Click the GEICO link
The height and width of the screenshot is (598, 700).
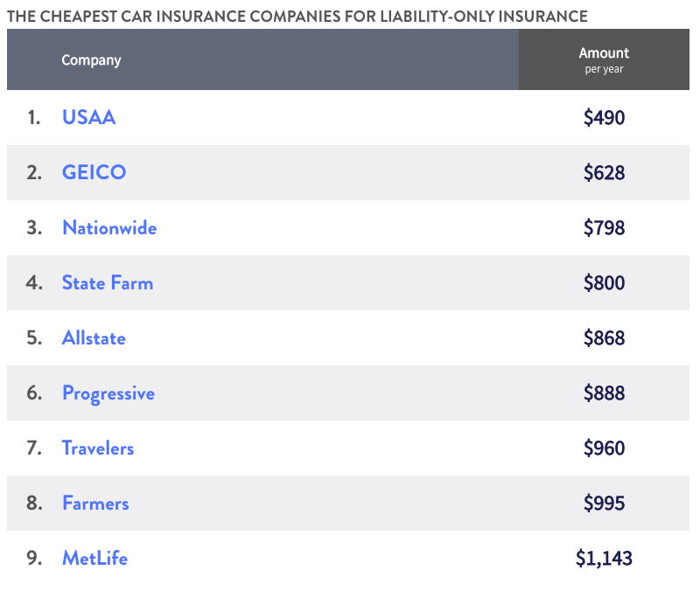point(94,172)
